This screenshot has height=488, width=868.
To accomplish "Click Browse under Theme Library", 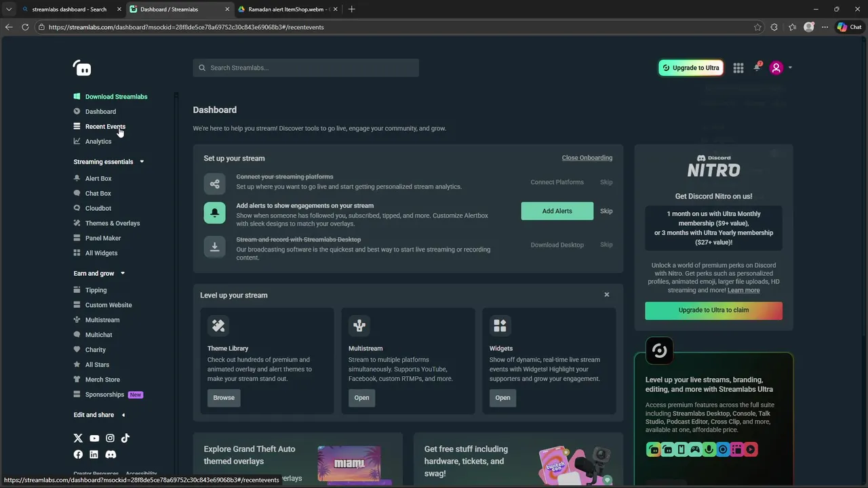I will [x=224, y=398].
